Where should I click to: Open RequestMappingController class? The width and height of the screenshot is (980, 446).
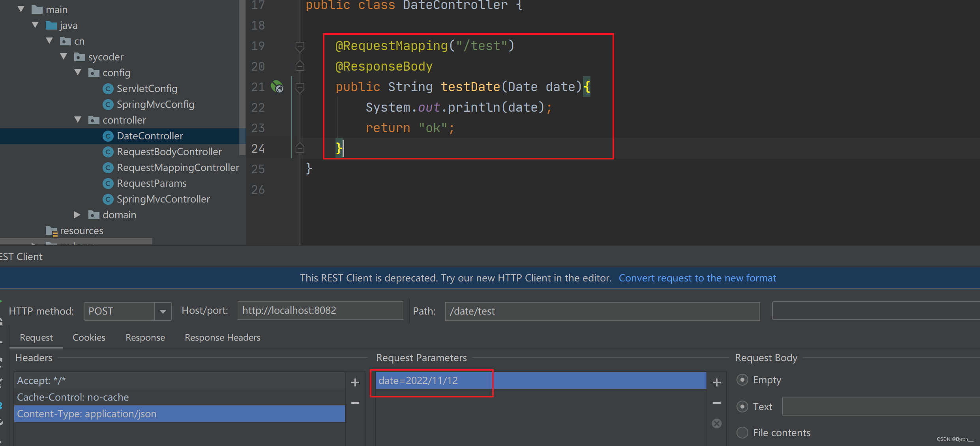click(178, 167)
